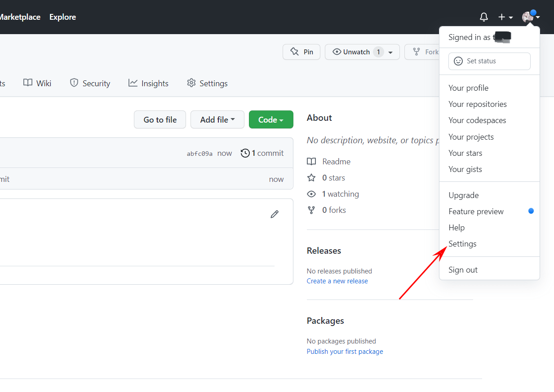The height and width of the screenshot is (392, 554).
Task: Expand the Unwatch caret dropdown
Action: [390, 52]
